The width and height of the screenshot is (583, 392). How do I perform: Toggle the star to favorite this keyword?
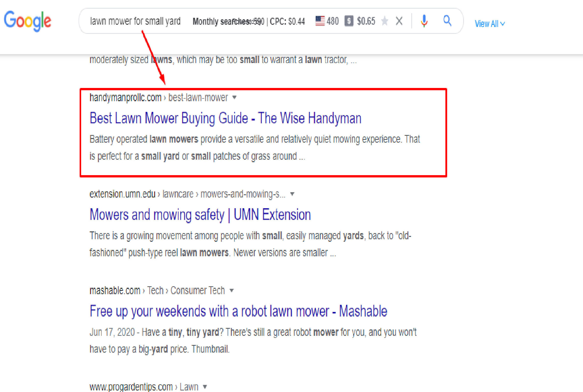385,21
